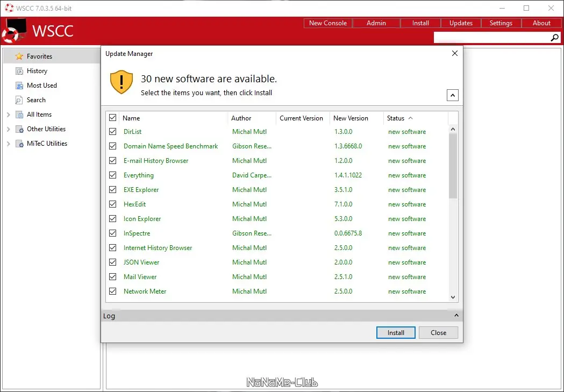The image size is (564, 392).
Task: Click the All Items folder icon
Action: [19, 115]
